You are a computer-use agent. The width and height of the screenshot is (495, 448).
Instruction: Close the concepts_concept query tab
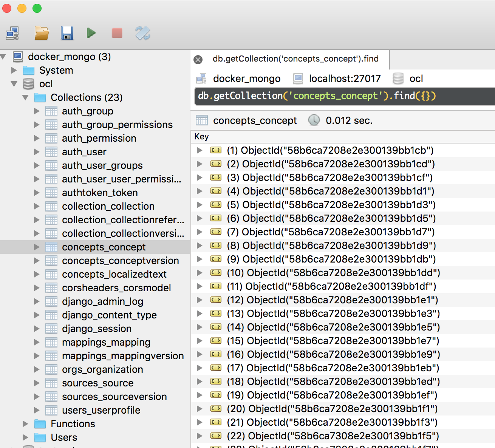click(x=198, y=59)
